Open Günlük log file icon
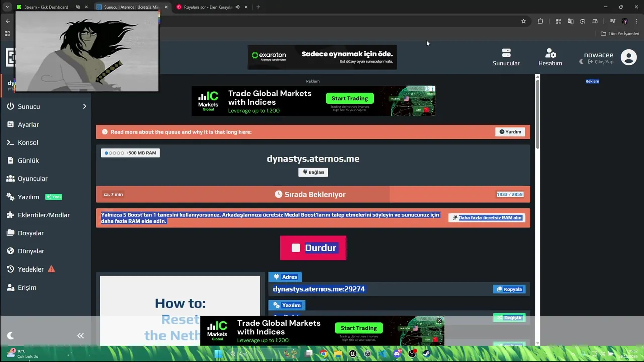 tap(10, 160)
